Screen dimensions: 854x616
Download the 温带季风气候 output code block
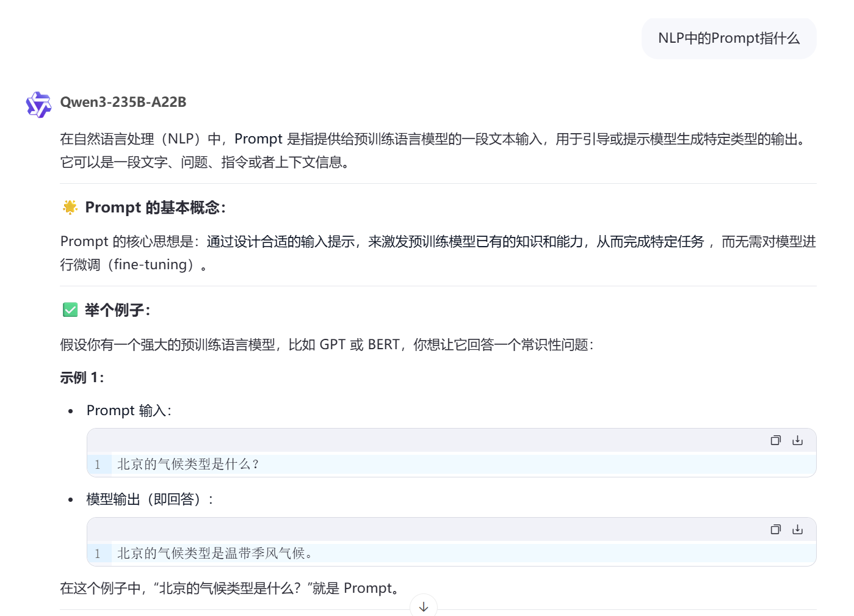(797, 529)
